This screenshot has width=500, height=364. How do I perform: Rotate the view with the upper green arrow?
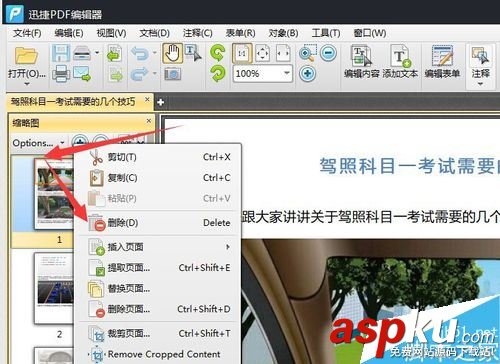pyautogui.click(x=218, y=53)
